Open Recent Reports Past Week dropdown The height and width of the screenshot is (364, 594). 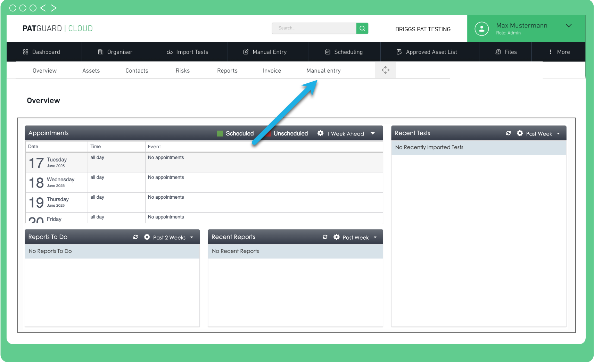click(x=360, y=238)
